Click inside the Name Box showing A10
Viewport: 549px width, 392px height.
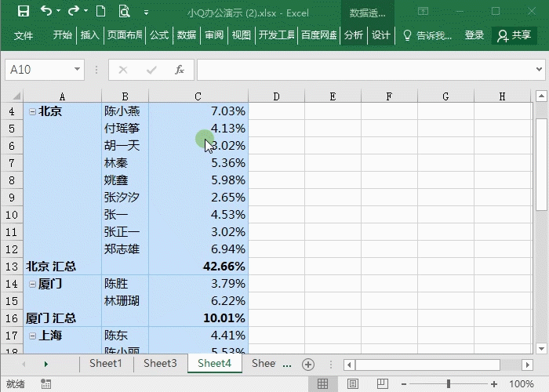(39, 69)
